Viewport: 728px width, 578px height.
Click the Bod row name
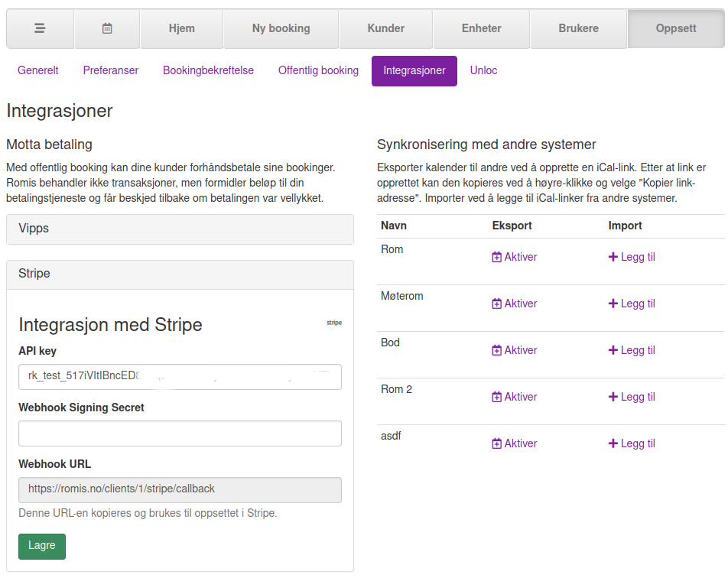tap(390, 343)
